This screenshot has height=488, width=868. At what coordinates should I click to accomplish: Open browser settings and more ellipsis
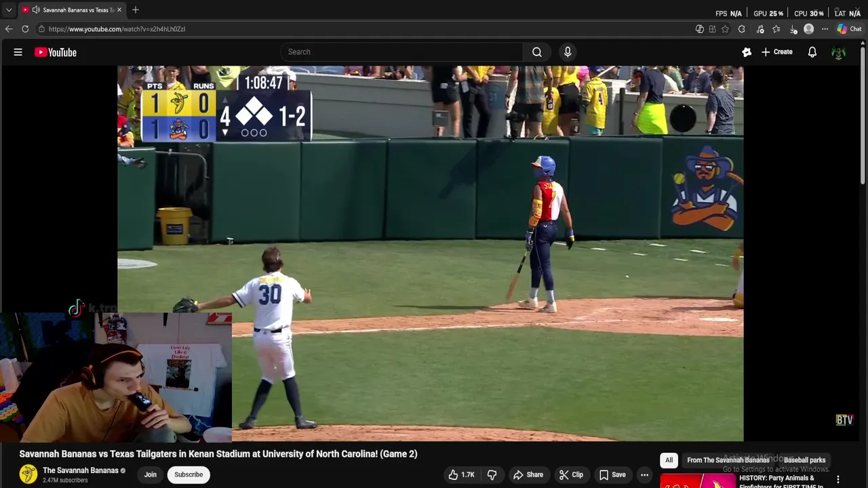[825, 29]
